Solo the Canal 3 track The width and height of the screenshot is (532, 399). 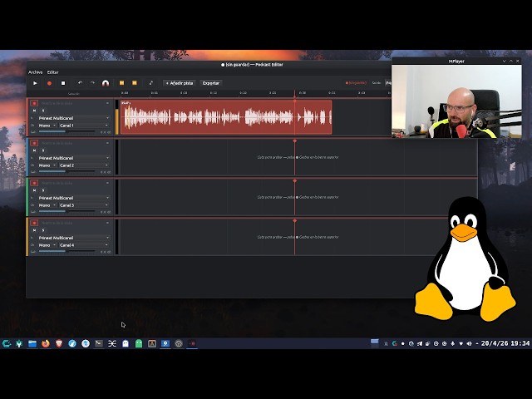click(43, 190)
